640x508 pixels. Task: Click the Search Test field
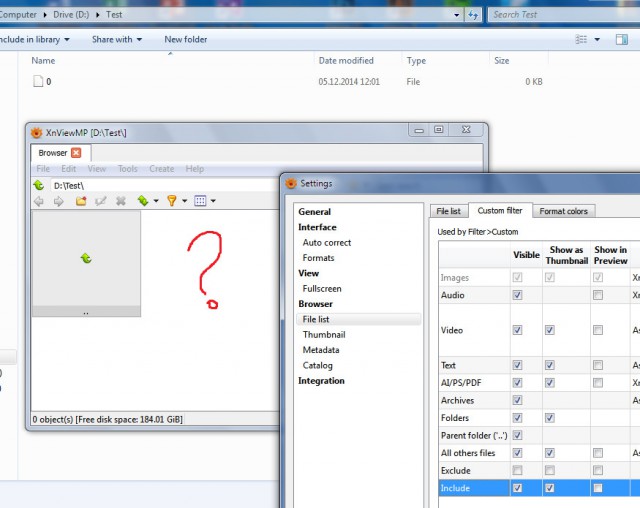click(564, 15)
